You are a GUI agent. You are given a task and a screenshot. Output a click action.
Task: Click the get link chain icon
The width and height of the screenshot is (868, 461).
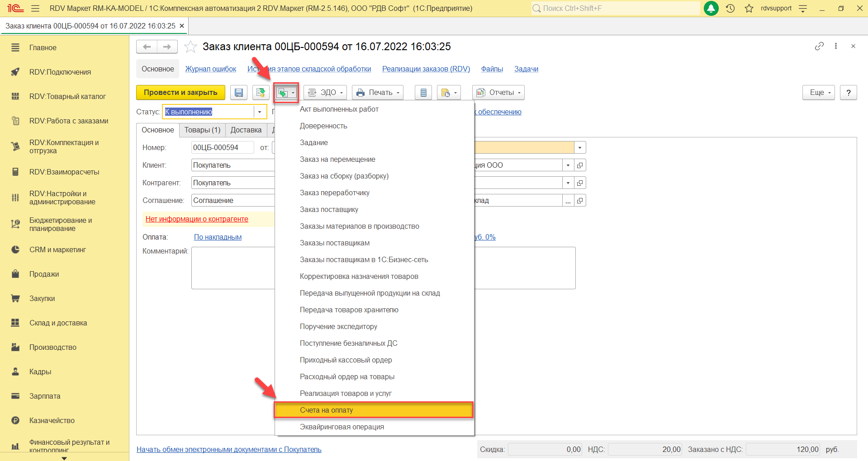tap(819, 46)
